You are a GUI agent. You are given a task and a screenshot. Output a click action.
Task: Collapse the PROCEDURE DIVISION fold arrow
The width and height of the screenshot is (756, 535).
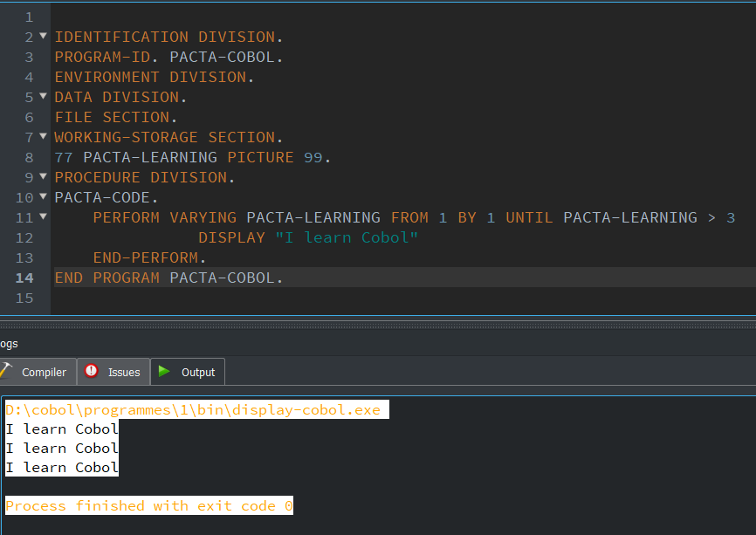[43, 176]
